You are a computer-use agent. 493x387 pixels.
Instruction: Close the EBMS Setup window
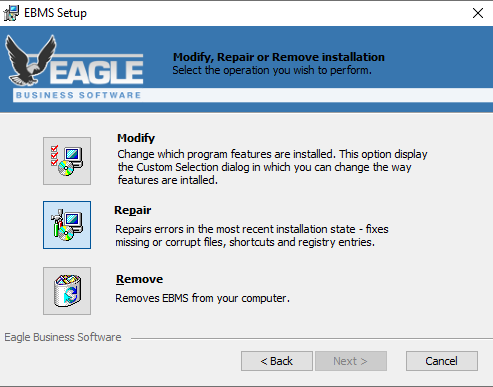(478, 13)
